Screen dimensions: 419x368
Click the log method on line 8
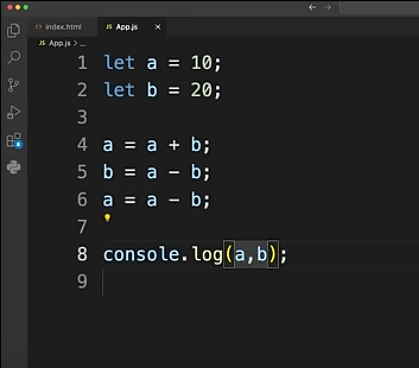207,255
